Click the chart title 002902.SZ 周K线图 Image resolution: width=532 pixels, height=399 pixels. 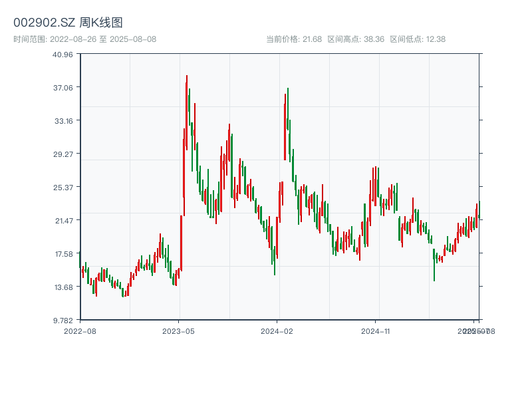[68, 23]
